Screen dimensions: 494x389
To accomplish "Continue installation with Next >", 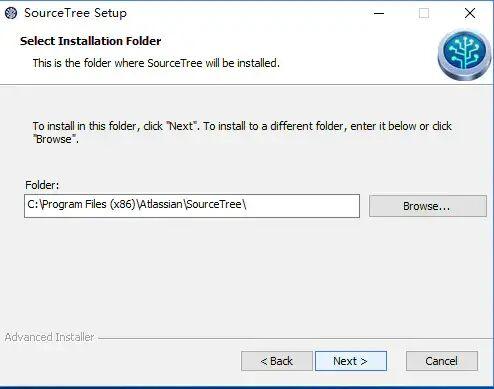I will (351, 361).
